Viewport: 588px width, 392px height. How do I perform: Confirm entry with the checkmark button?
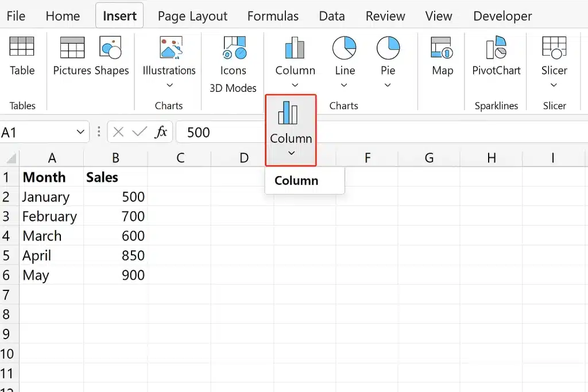(x=140, y=133)
